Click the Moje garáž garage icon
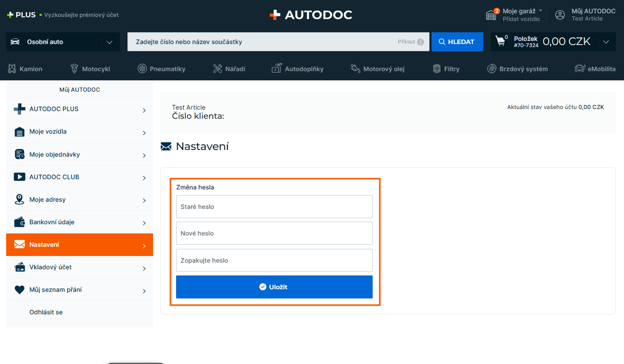 click(x=491, y=15)
